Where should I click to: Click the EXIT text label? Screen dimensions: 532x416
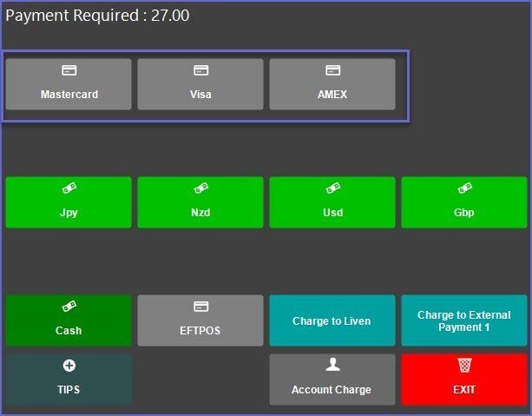[464, 390]
